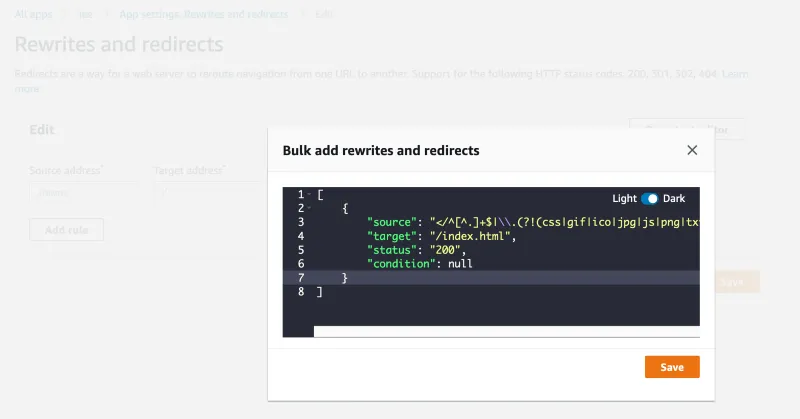The width and height of the screenshot is (800, 419).
Task: Click the Add rule button
Action: click(x=66, y=231)
